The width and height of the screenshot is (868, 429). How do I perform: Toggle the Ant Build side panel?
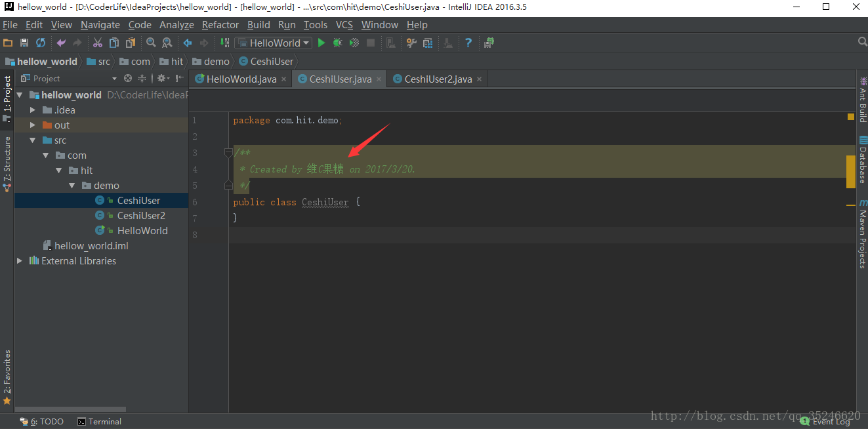point(862,100)
